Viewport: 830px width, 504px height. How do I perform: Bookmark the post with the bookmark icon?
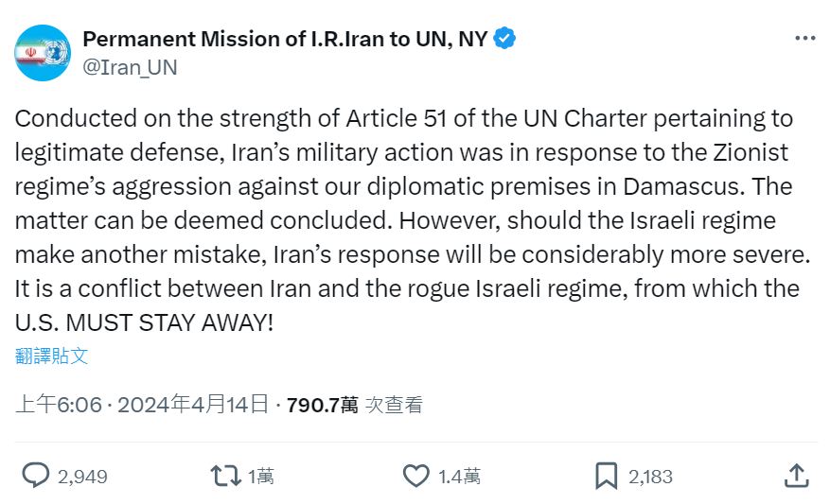tap(606, 476)
